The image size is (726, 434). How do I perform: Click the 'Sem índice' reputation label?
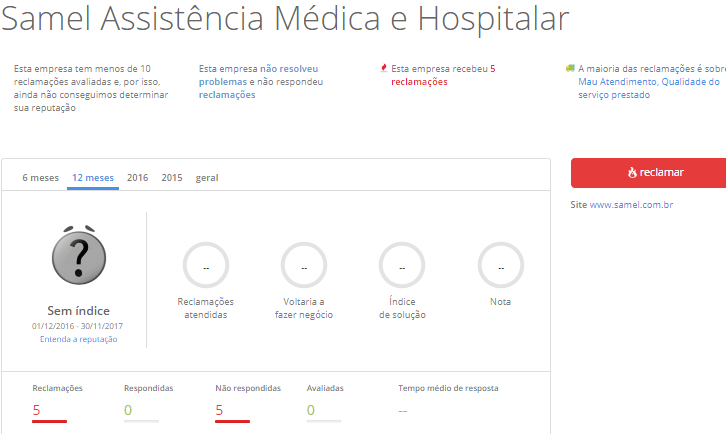click(x=78, y=311)
